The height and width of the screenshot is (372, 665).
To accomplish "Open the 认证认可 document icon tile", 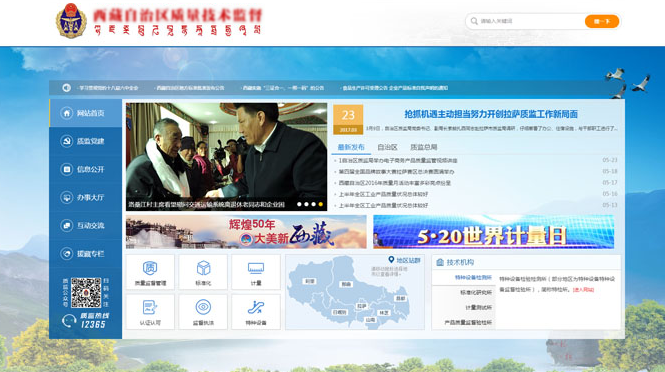I will (150, 312).
